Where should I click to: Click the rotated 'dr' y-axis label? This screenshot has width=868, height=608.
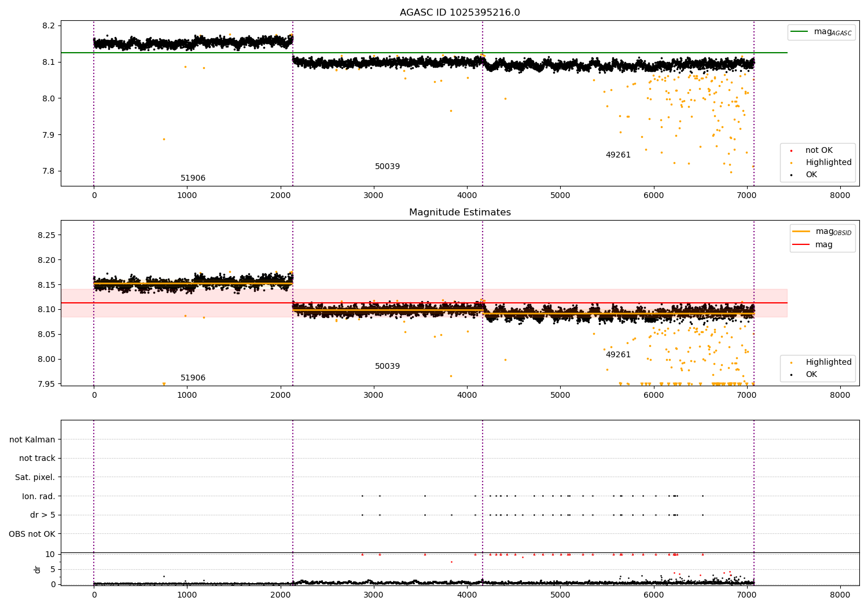38,570
